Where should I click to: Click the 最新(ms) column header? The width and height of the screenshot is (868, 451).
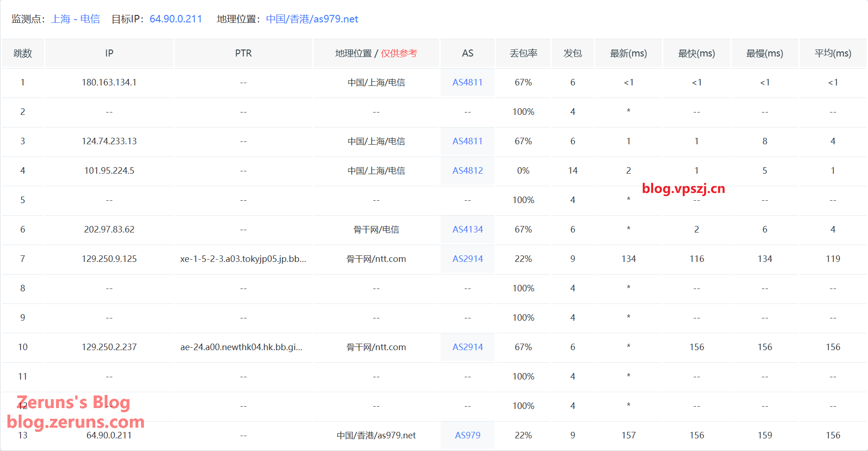click(628, 53)
